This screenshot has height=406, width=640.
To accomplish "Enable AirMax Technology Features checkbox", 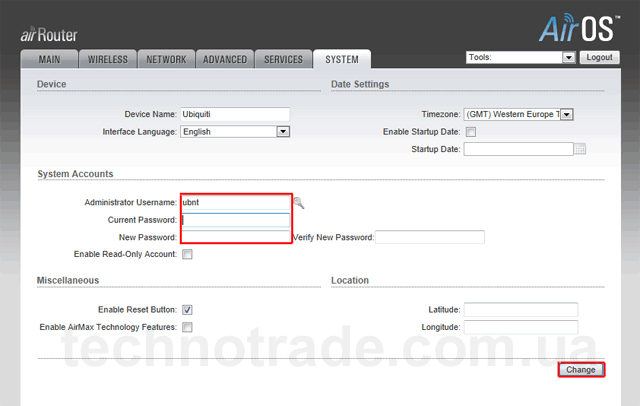I will [x=187, y=327].
